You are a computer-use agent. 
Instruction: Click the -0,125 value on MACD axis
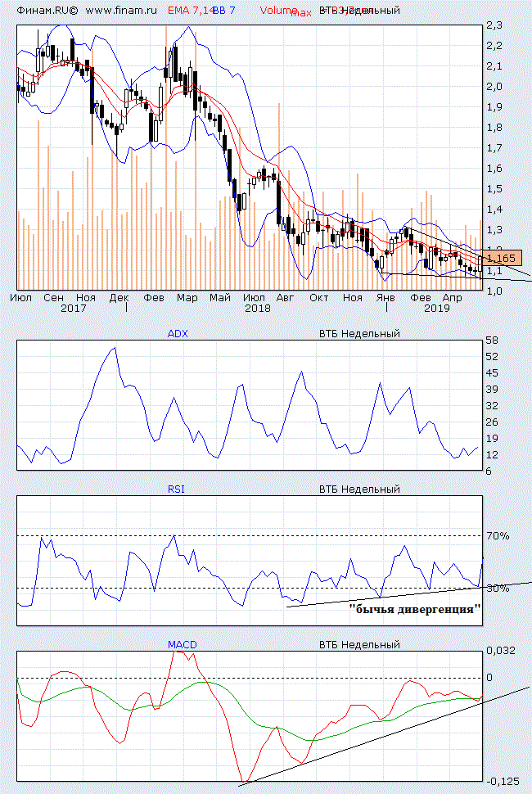(503, 782)
